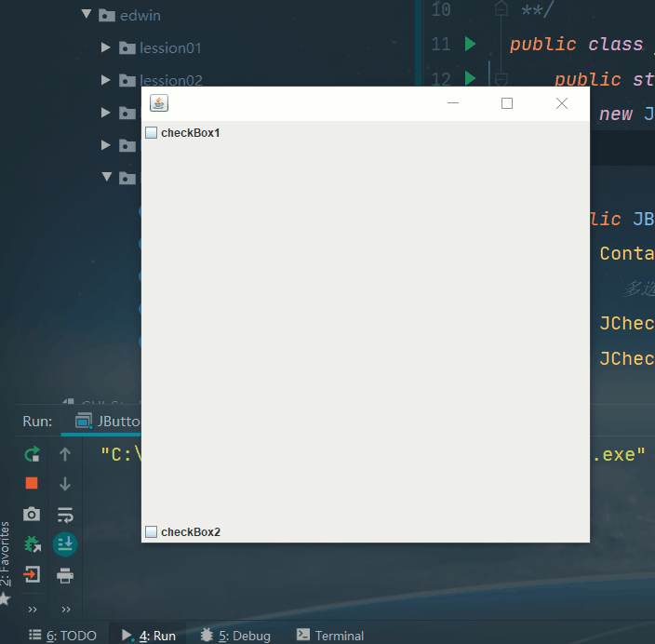The width and height of the screenshot is (655, 644).
Task: Stop the running program with red square
Action: click(x=32, y=483)
